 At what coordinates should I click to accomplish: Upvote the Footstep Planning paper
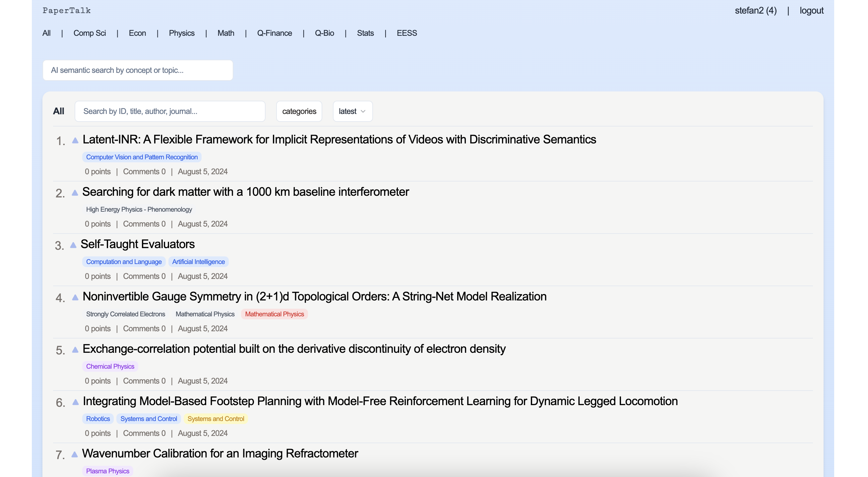[x=76, y=402]
